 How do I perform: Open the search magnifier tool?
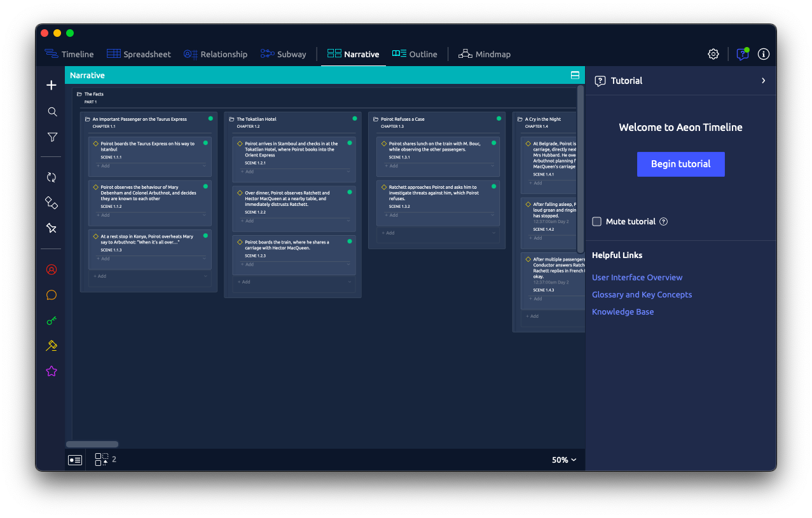[x=52, y=112]
